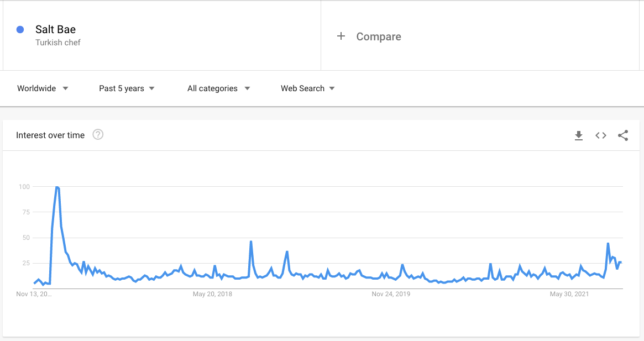The width and height of the screenshot is (644, 341).
Task: Click the Nov 24, 2019 axis label
Action: point(391,294)
